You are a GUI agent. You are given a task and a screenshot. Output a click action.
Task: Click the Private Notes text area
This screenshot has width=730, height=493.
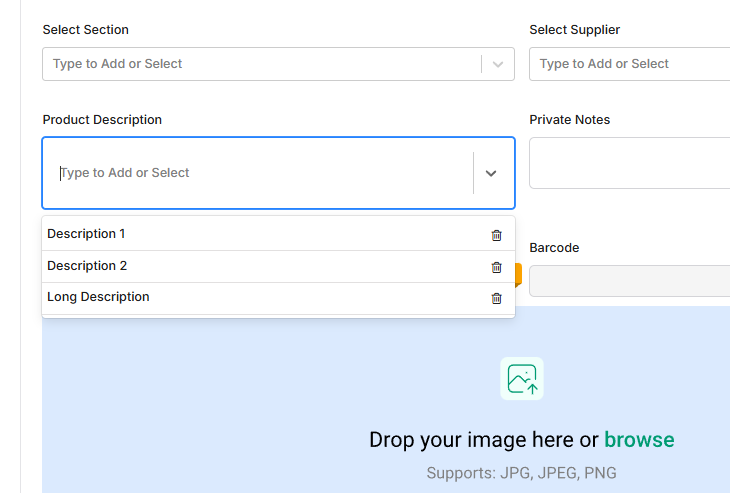(629, 163)
